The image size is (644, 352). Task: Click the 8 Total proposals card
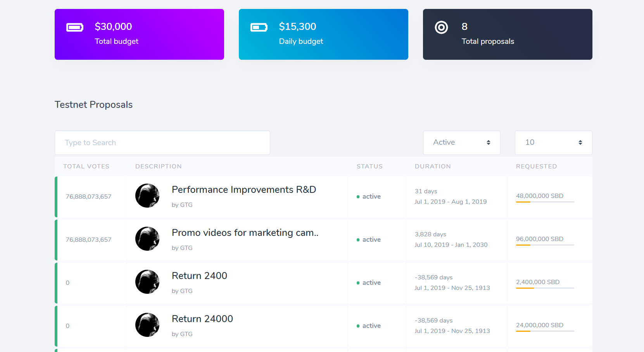tap(508, 34)
